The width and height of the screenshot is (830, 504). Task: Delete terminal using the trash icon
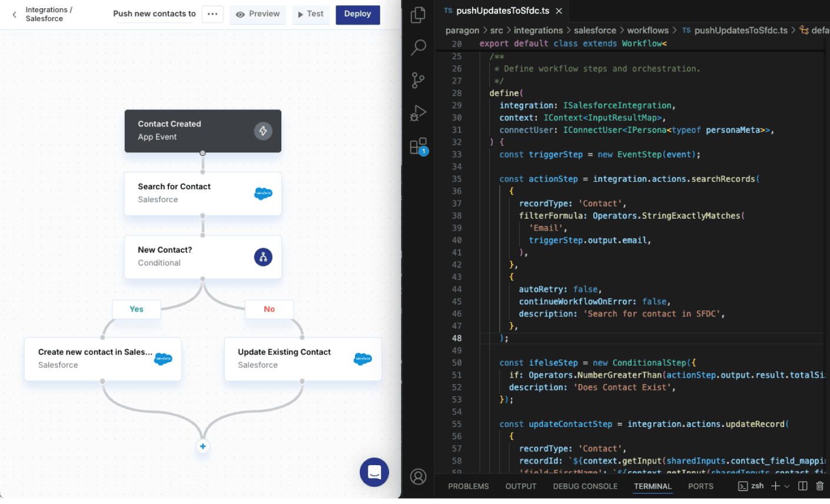(x=819, y=486)
